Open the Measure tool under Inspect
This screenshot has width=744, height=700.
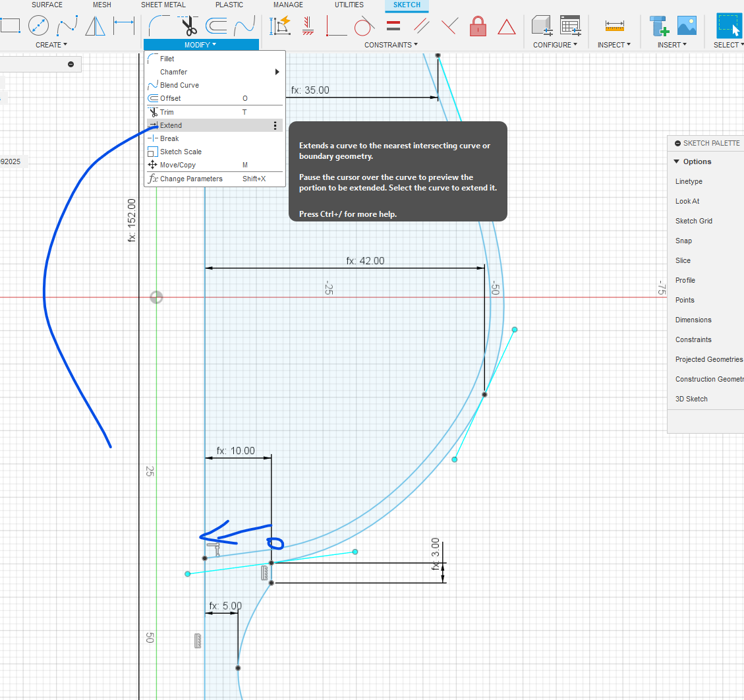coord(614,26)
